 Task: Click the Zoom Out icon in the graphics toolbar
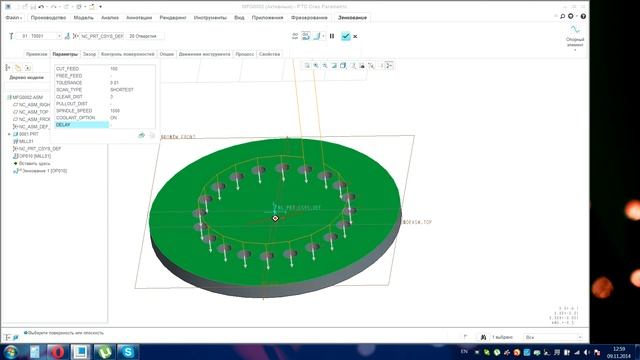(x=325, y=65)
